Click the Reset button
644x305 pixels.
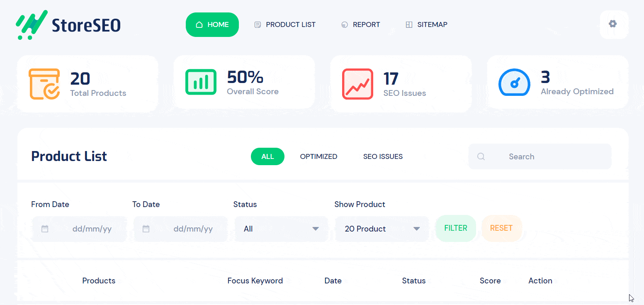(x=501, y=228)
